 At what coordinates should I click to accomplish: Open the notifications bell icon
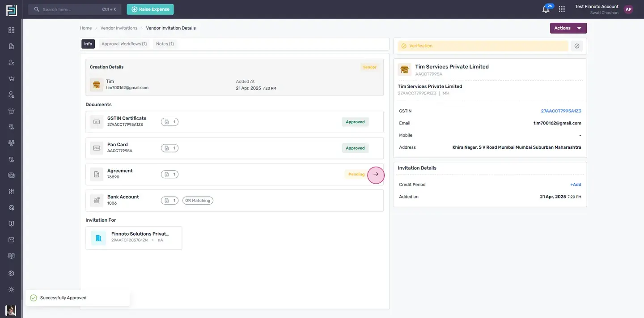point(546,9)
